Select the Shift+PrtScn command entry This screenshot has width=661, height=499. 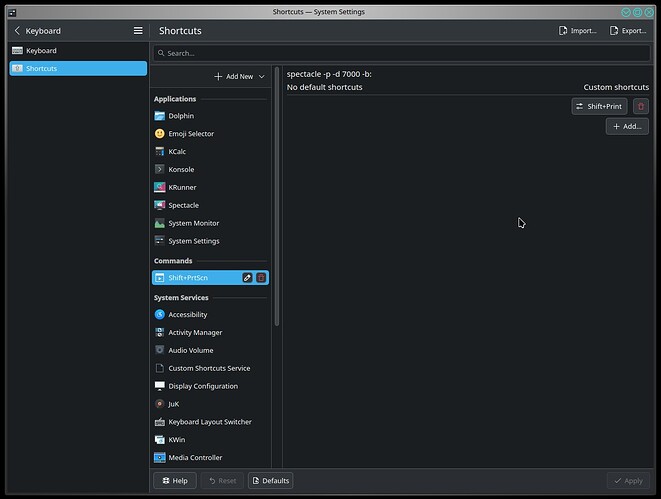210,278
